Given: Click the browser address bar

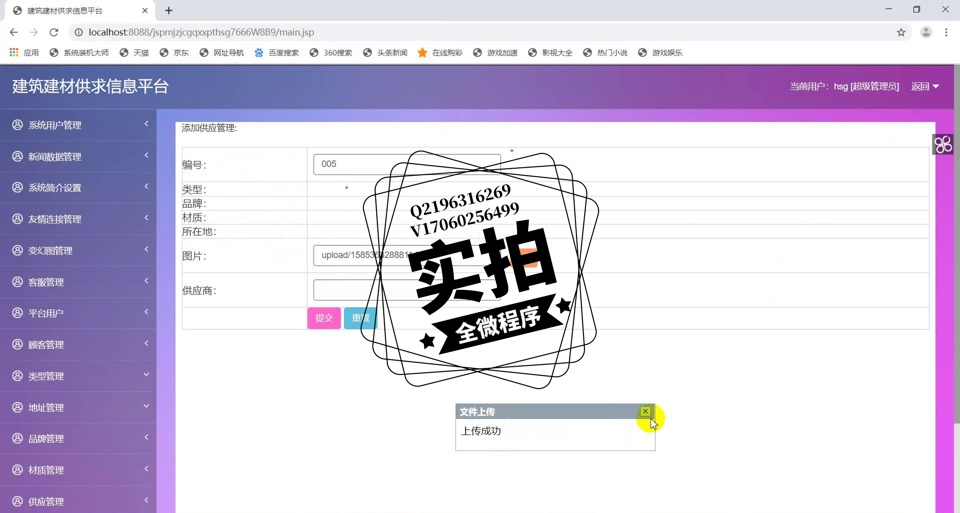Looking at the screenshot, I should point(480,32).
